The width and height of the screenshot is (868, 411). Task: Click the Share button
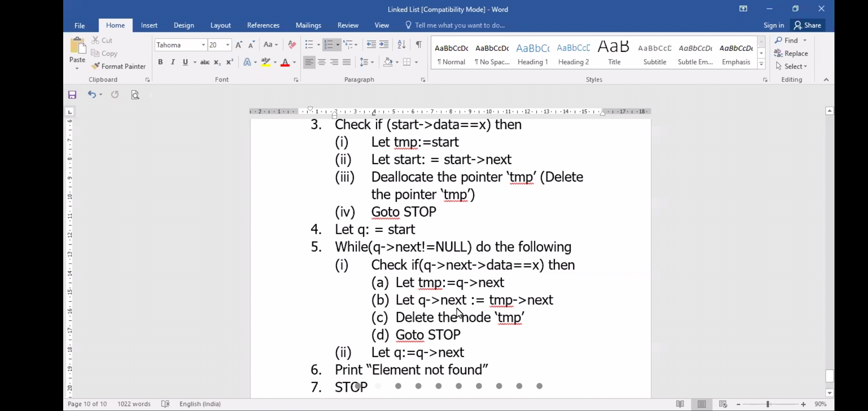click(807, 25)
